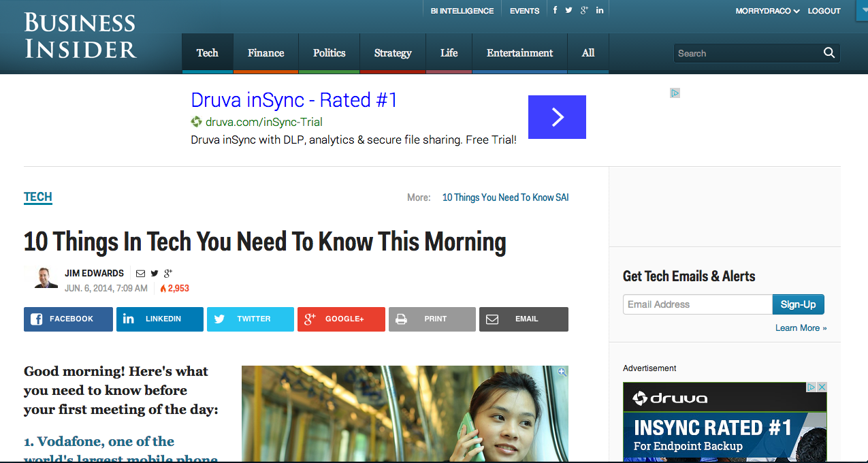Email author Jim Edwards envelope icon

(140, 273)
